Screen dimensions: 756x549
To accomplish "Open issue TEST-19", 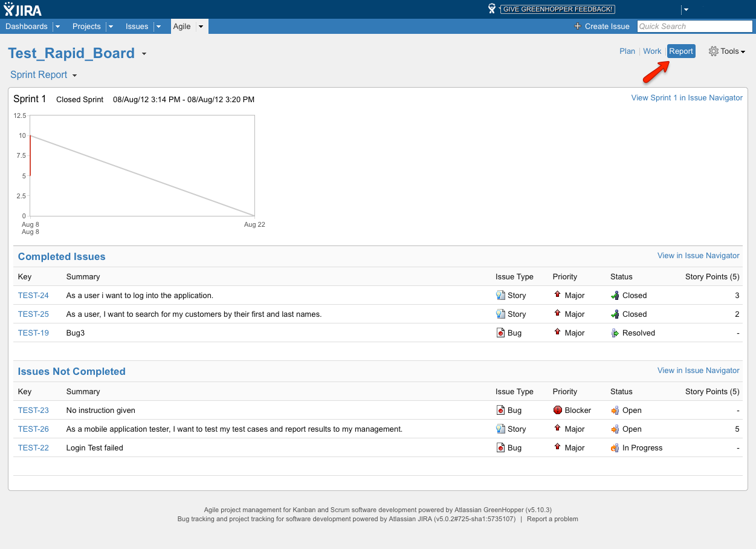I will tap(33, 333).
